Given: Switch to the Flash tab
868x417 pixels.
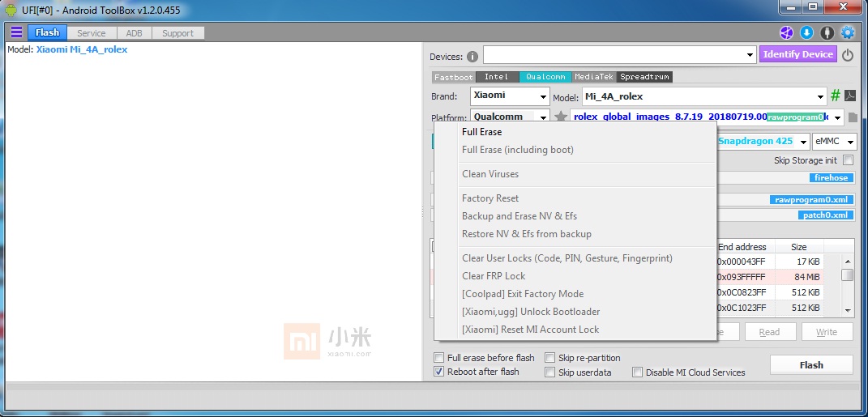Looking at the screenshot, I should (x=47, y=32).
